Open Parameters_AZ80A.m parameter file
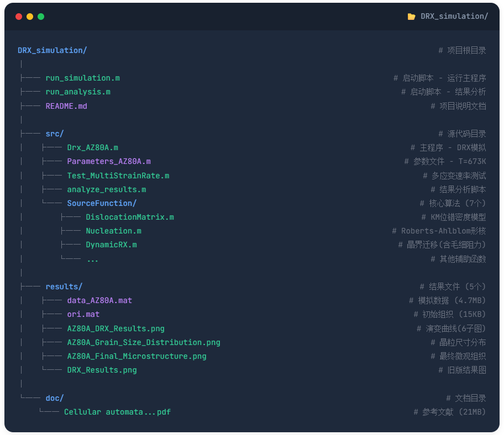The height and width of the screenshot is (435, 504). tap(109, 161)
